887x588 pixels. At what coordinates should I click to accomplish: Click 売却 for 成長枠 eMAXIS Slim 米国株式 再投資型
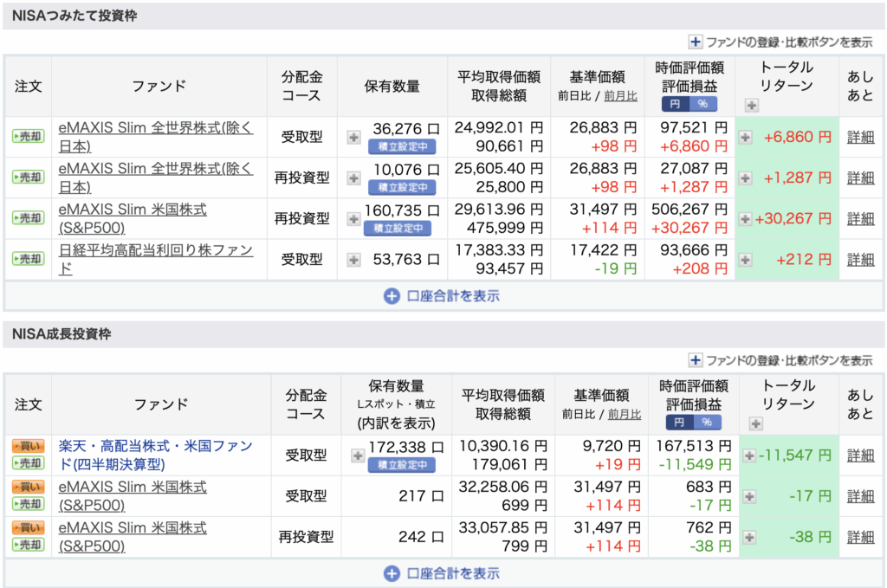[x=29, y=545]
